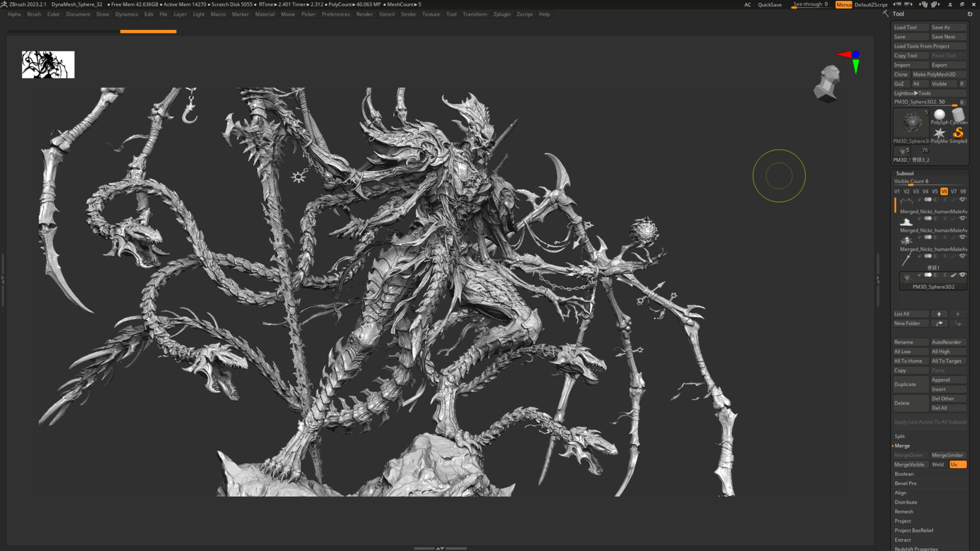Toggle the eye visibility on the PM3D_Sphere3D2 subtool
The height and width of the screenshot is (551, 980).
pyautogui.click(x=962, y=275)
